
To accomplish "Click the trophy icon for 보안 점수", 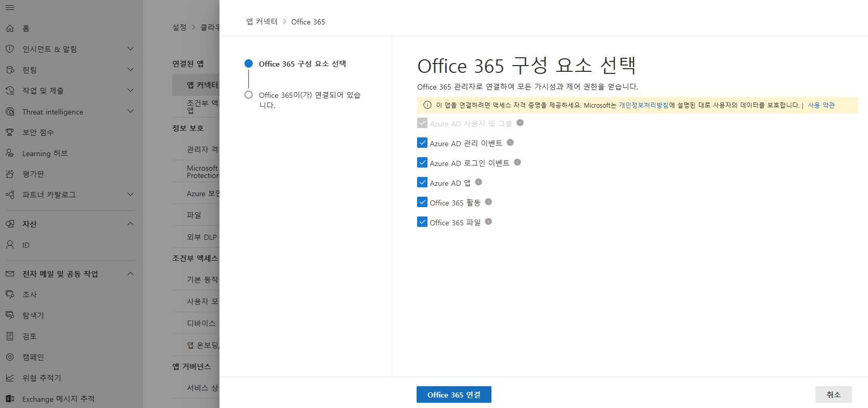I will coord(10,132).
